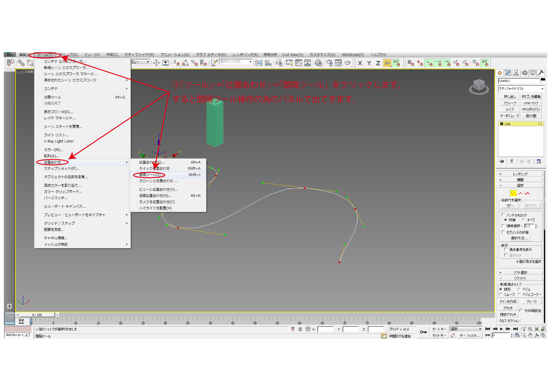Expand the レンダリング rollout
The height and width of the screenshot is (392, 551).
tap(520, 174)
